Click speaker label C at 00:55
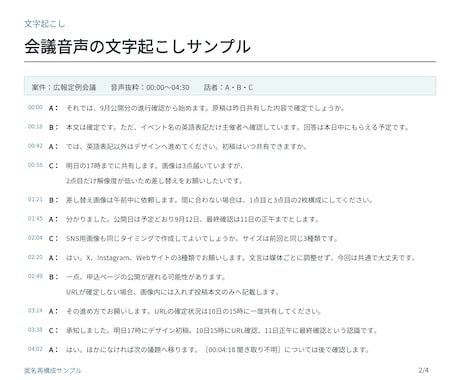The height and width of the screenshot is (380, 460). 53,166
